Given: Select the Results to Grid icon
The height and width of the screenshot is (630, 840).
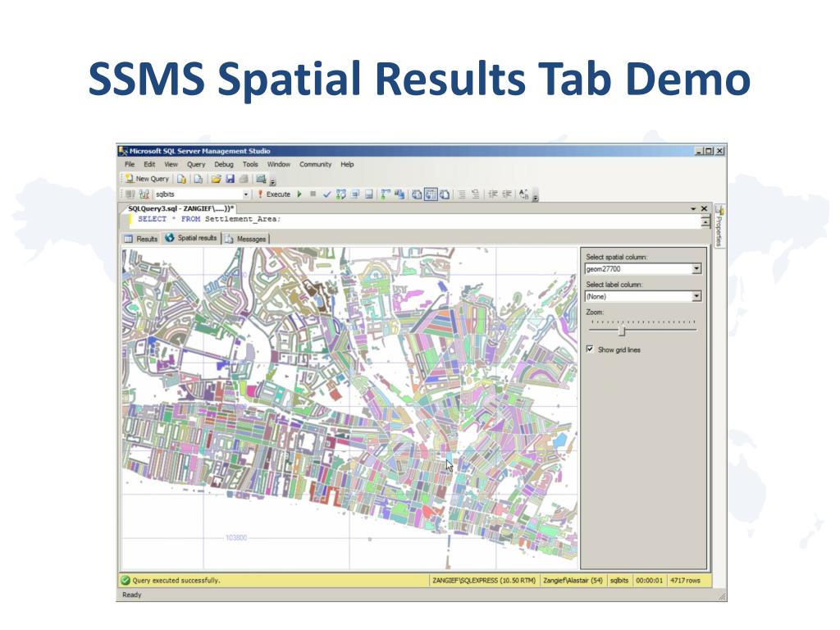Looking at the screenshot, I should point(431,194).
